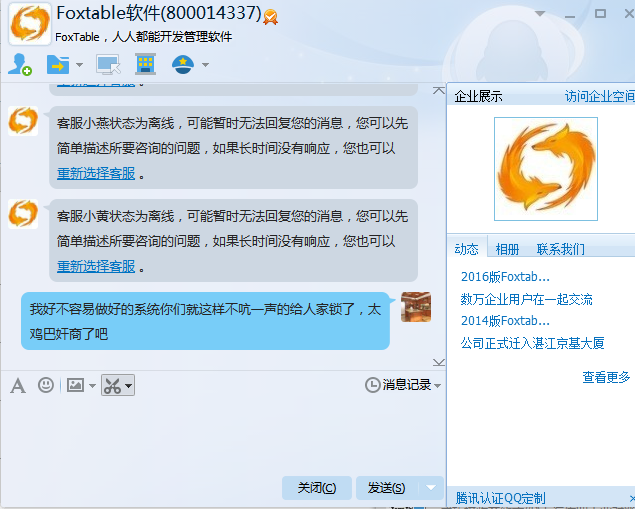Expand the screenshot options arrow
The height and width of the screenshot is (509, 635).
[128, 385]
